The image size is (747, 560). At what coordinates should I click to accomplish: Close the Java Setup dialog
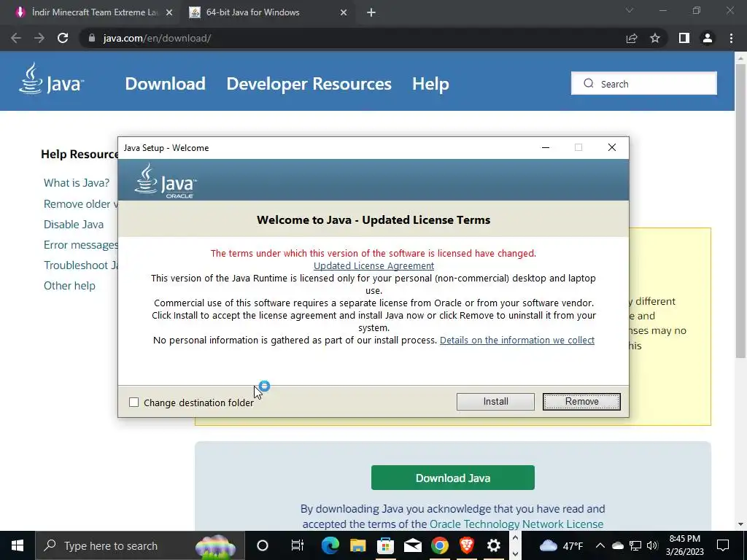612,147
